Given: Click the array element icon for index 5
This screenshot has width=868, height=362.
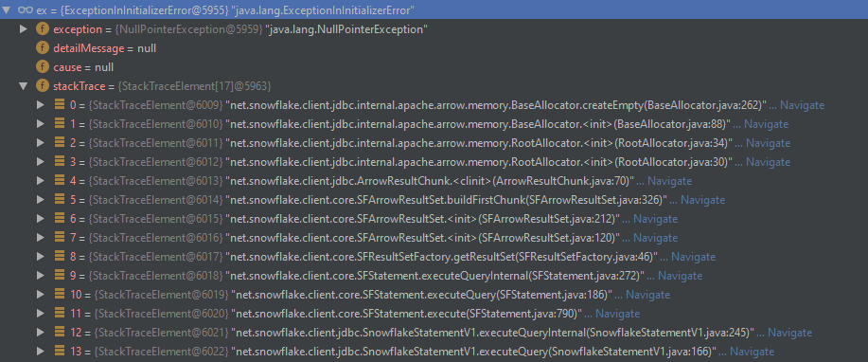Looking at the screenshot, I should tap(60, 199).
